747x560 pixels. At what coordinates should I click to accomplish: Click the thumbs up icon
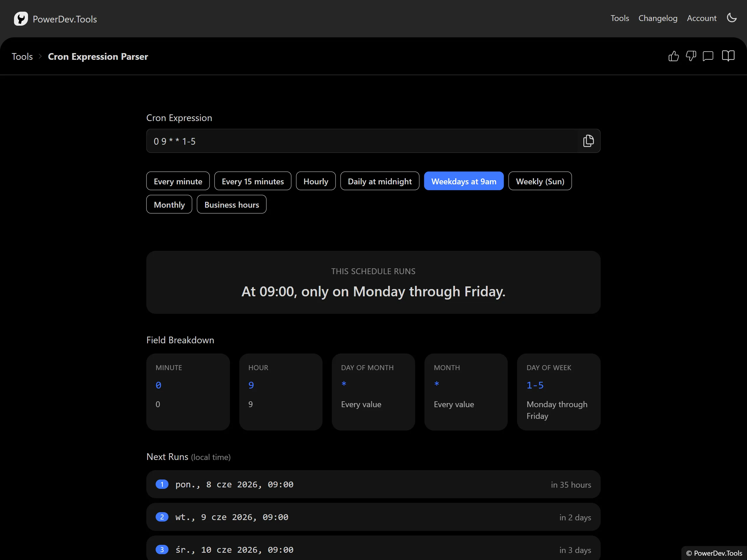673,56
